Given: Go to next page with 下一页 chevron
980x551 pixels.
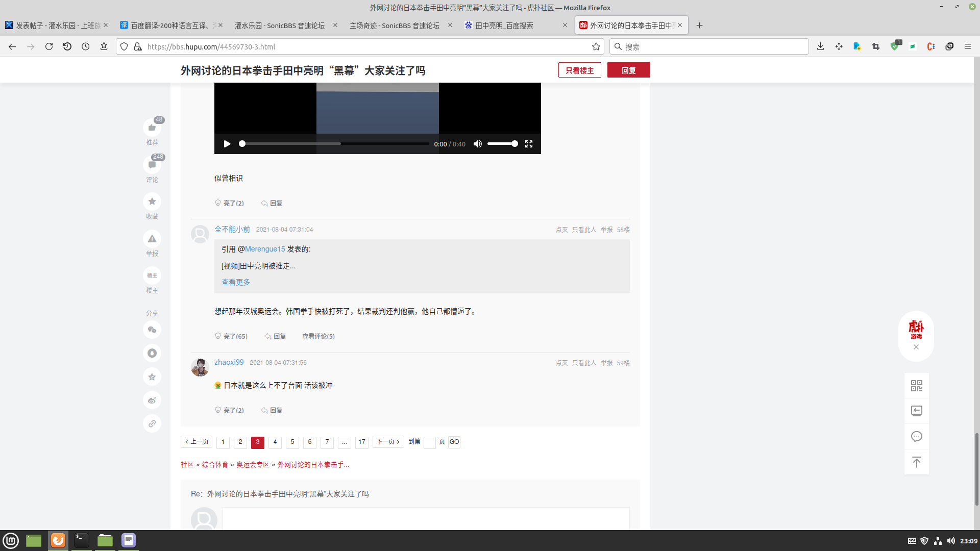Looking at the screenshot, I should [x=388, y=442].
